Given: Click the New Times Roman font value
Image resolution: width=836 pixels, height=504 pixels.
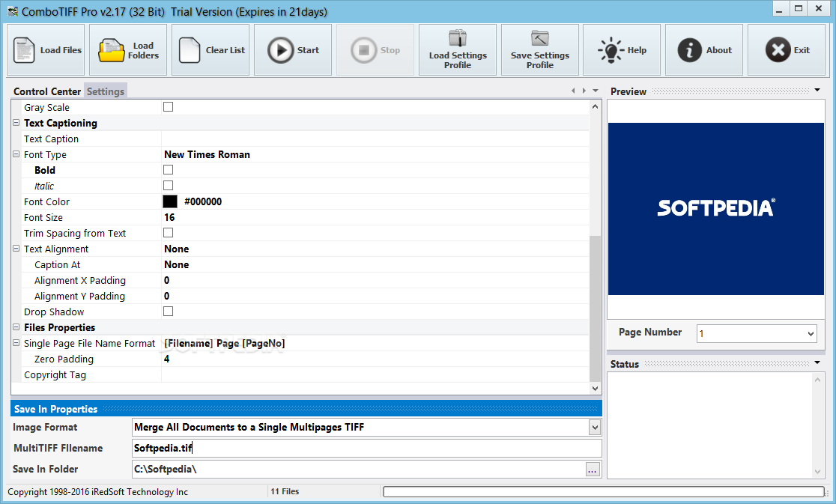Looking at the screenshot, I should point(207,154).
